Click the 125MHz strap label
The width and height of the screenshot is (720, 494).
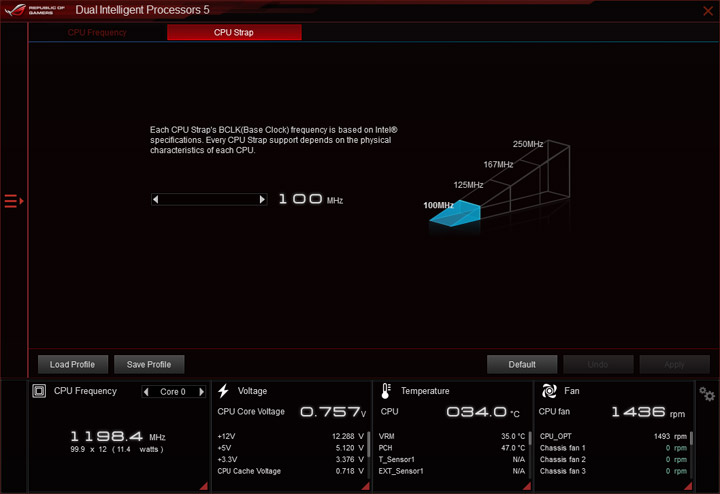point(468,185)
